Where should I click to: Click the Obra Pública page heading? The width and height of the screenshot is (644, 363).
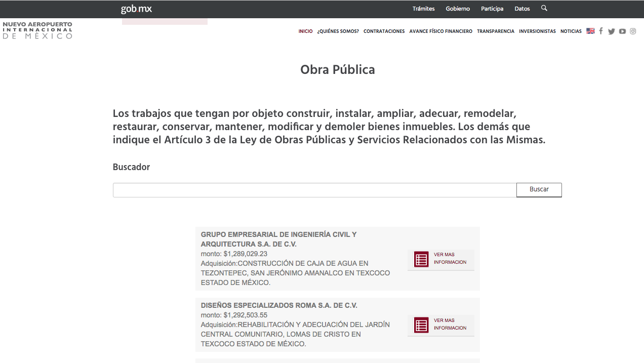click(338, 69)
